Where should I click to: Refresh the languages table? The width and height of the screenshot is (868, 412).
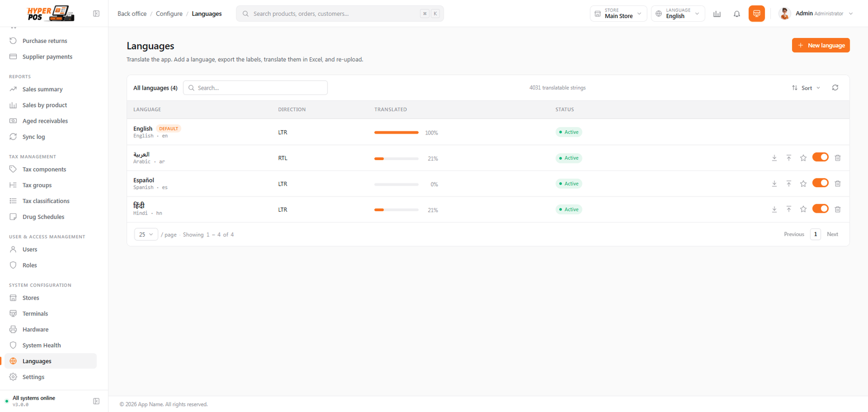835,87
